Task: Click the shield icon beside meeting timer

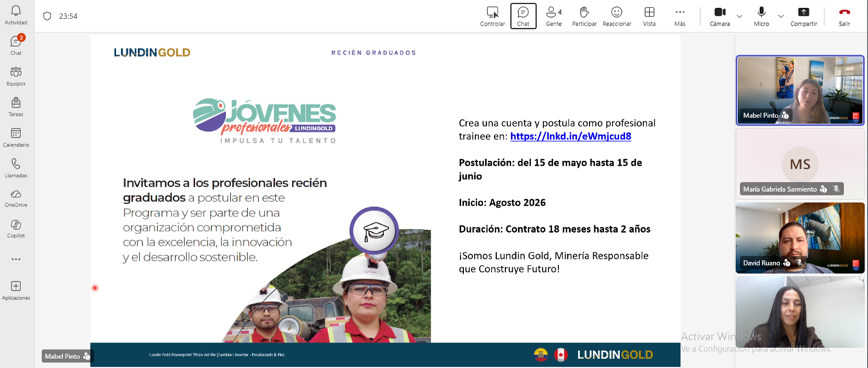Action: point(47,16)
